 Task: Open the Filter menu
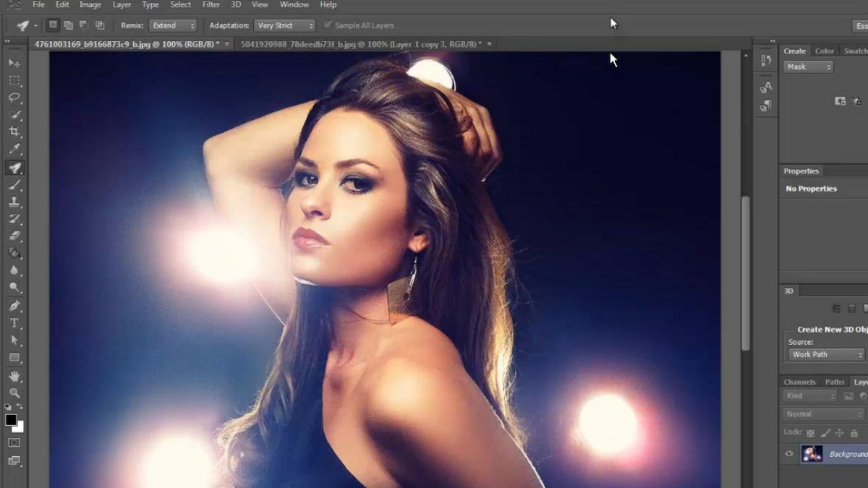click(211, 4)
